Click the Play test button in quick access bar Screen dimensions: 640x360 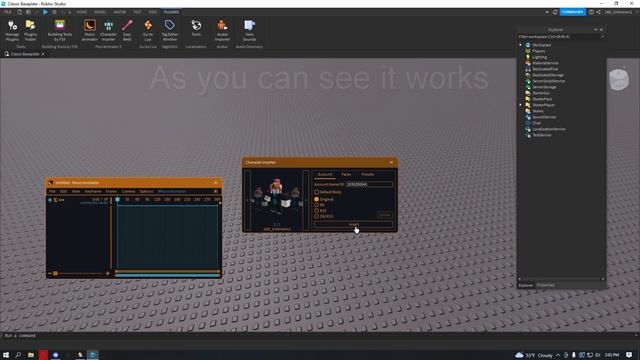coord(45,12)
